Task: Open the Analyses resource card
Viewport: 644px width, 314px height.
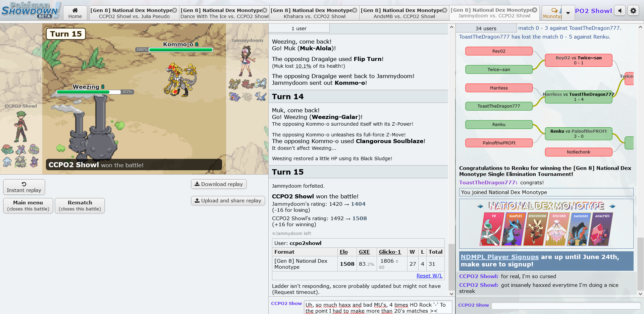Action: pyautogui.click(x=600, y=229)
